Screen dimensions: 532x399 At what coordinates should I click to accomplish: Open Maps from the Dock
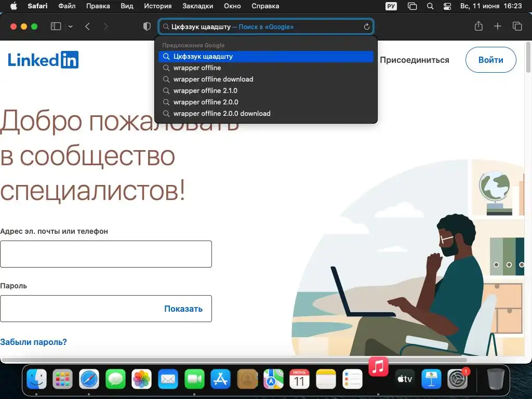(273, 379)
